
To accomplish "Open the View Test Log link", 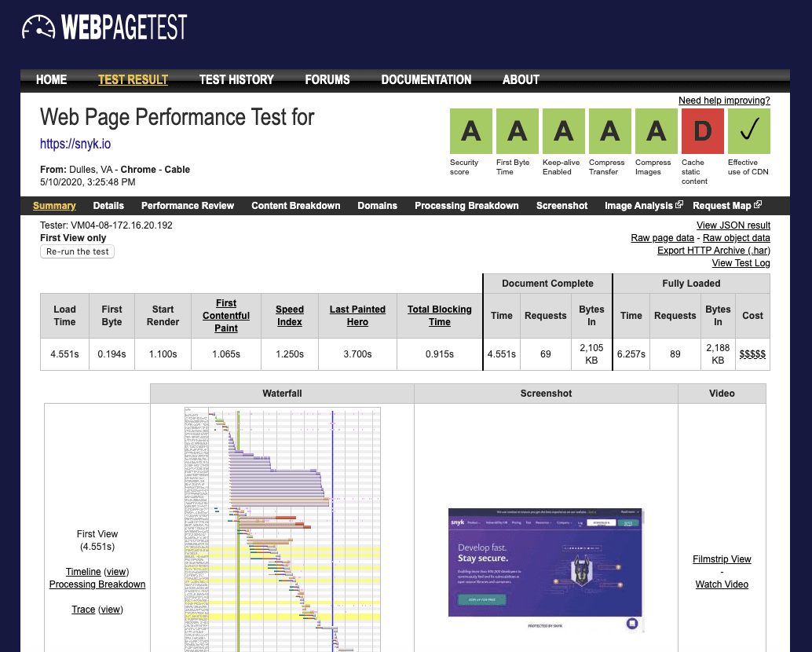I will pos(741,262).
